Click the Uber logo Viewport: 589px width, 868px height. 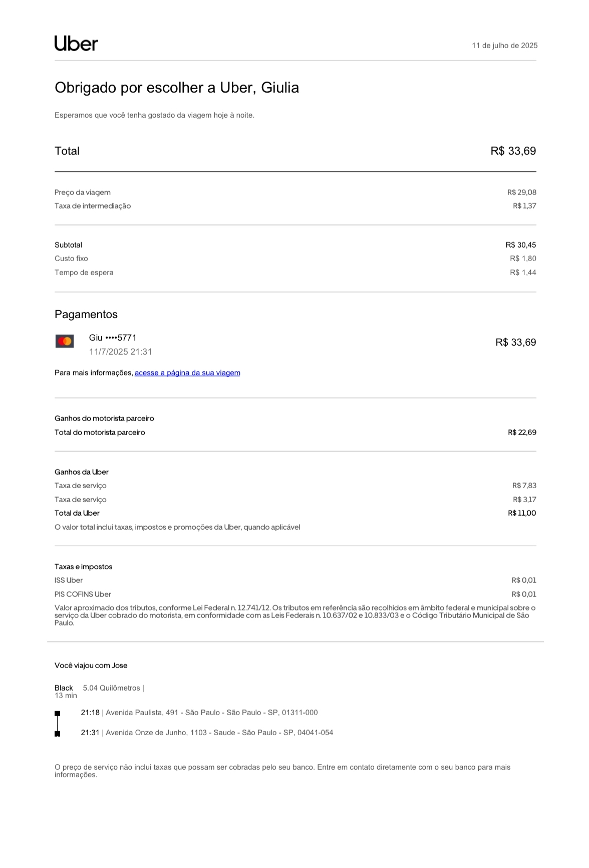tap(76, 44)
